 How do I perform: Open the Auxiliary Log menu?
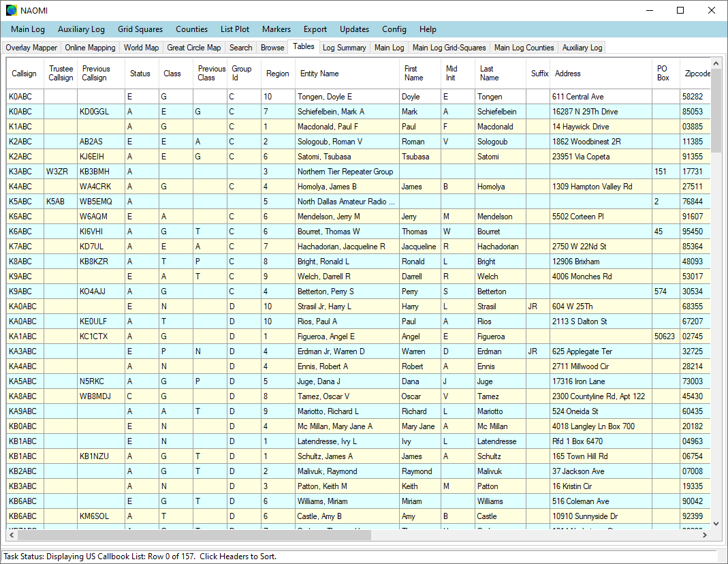click(81, 29)
